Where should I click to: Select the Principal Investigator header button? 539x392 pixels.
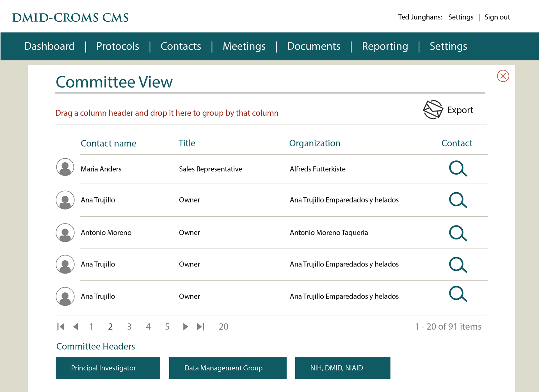click(x=108, y=368)
